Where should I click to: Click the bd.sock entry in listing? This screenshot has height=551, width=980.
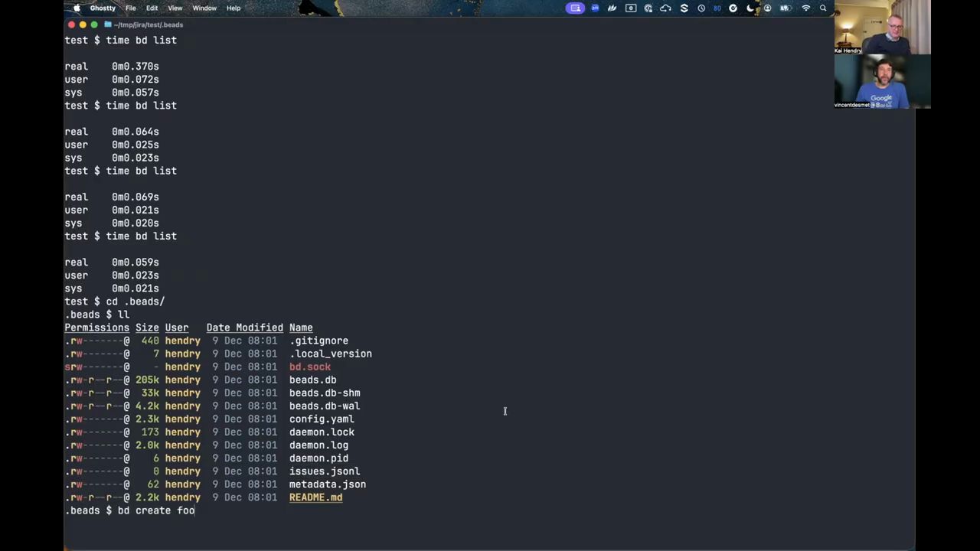pos(310,367)
